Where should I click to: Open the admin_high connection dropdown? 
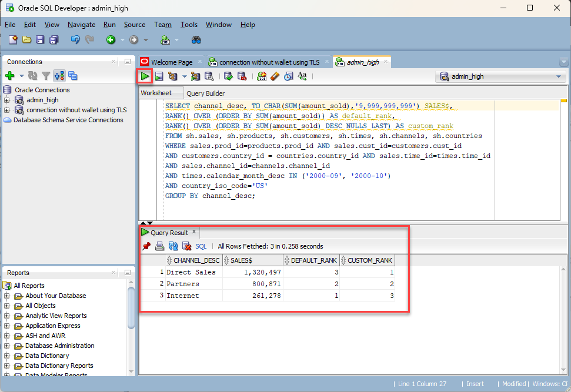pyautogui.click(x=557, y=76)
